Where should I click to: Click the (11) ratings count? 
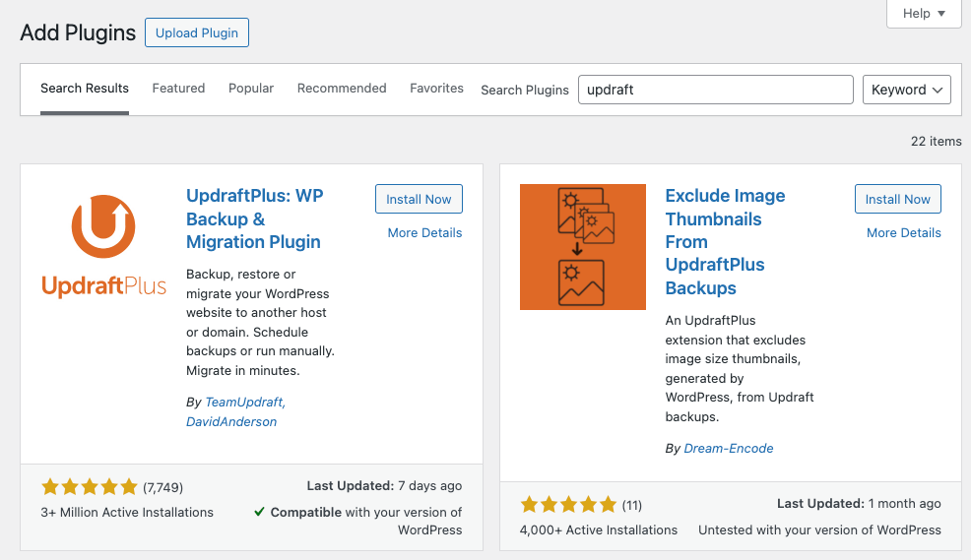click(631, 506)
